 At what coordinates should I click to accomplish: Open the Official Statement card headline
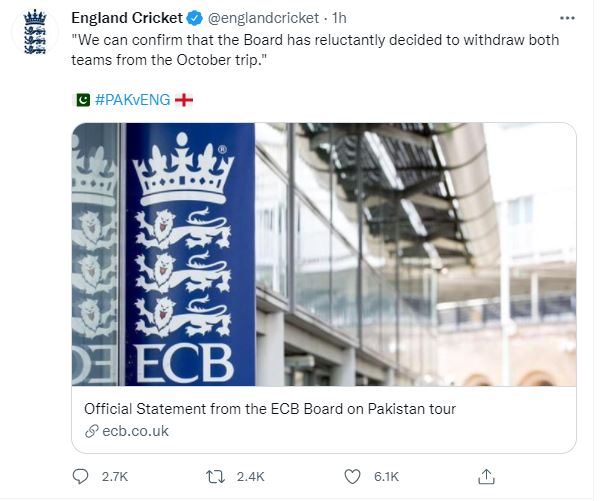click(270, 409)
